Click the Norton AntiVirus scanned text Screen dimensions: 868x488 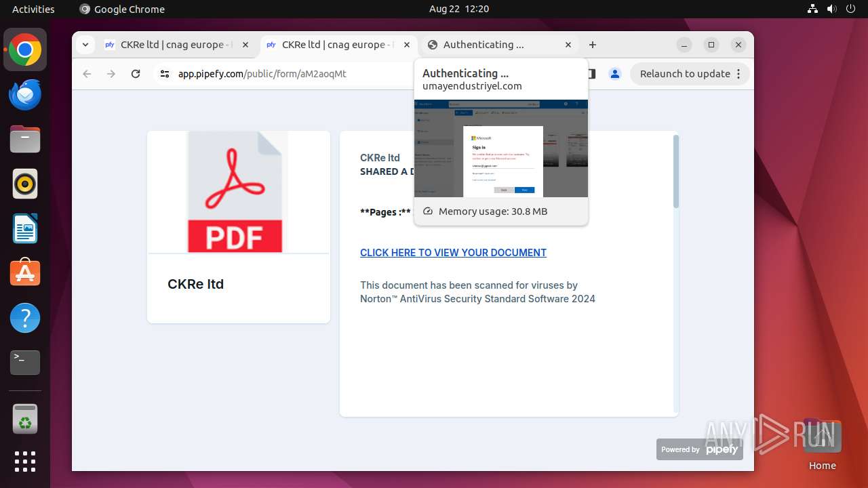tap(477, 292)
